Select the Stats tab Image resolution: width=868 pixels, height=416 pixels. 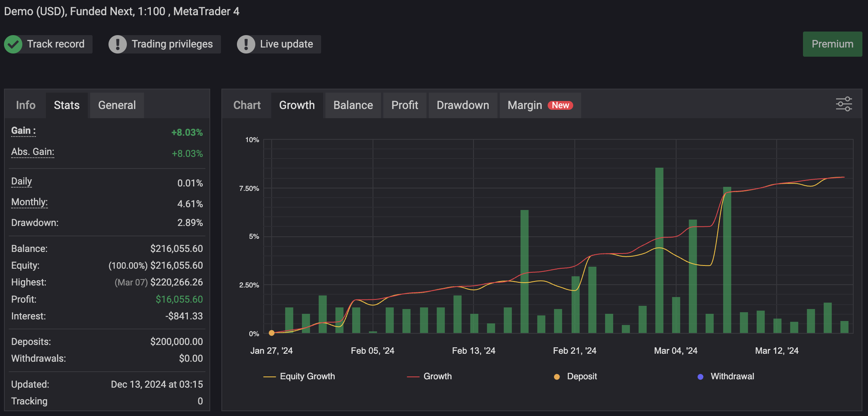[x=67, y=105]
